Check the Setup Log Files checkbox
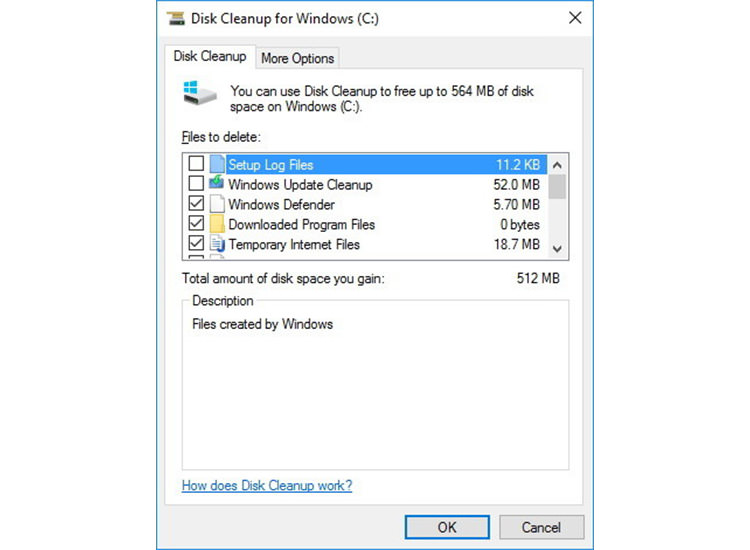The height and width of the screenshot is (550, 750). coord(196,165)
